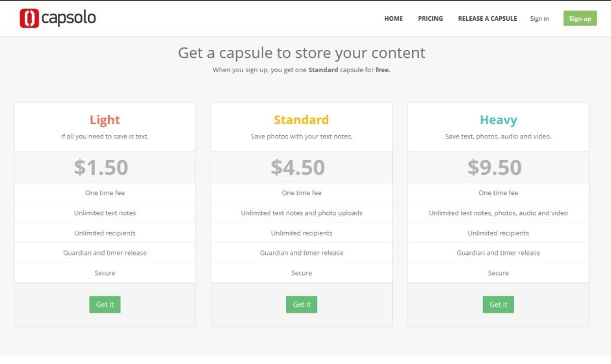Click 'If all you need to save is text' subtitle

point(105,136)
